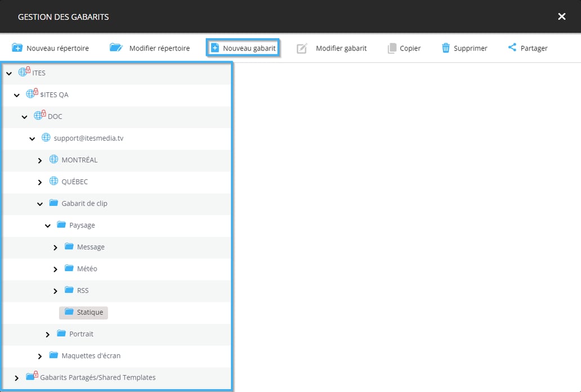Viewport: 581px width, 392px height.
Task: Expand the Météo folder arrow
Action: (x=55, y=269)
